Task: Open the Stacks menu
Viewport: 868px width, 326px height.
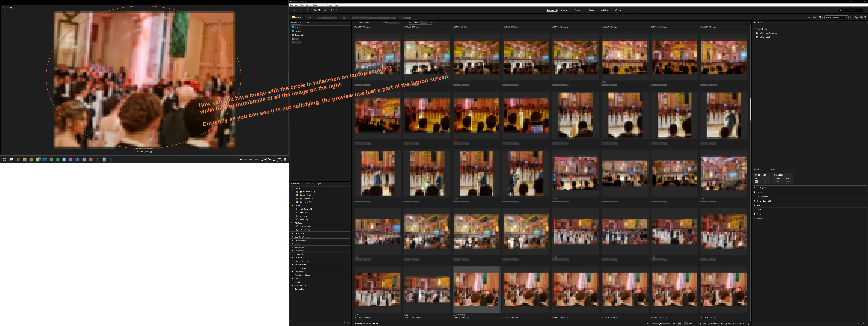Action: pos(308,5)
